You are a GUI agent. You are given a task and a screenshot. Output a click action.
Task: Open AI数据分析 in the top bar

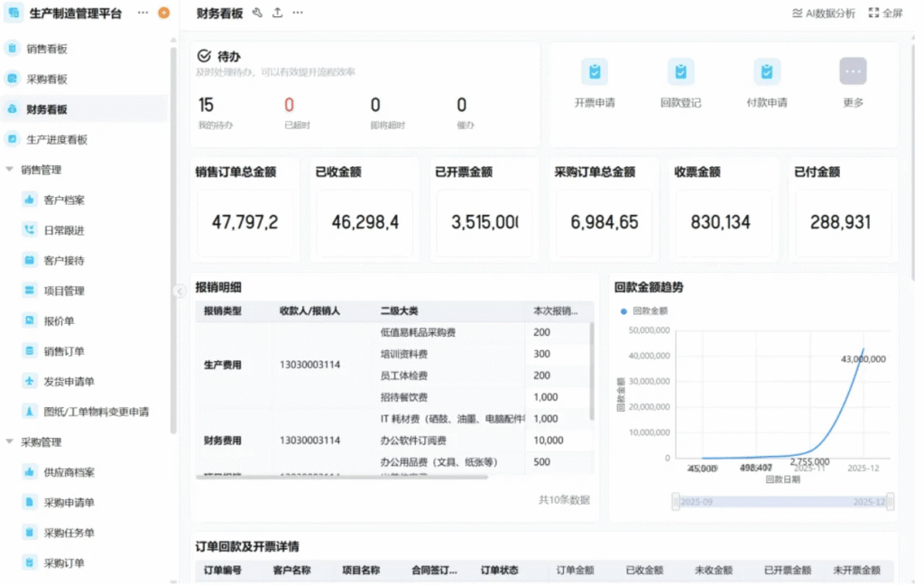click(823, 14)
